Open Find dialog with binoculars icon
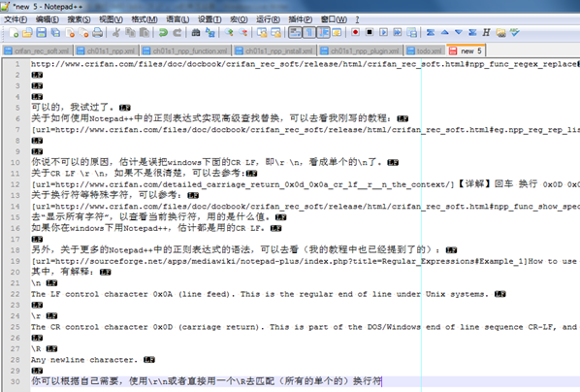 coord(196,33)
